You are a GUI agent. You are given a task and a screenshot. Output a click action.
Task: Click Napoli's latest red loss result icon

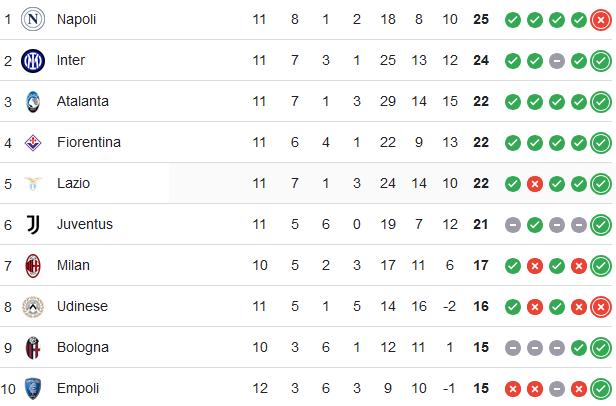click(601, 20)
